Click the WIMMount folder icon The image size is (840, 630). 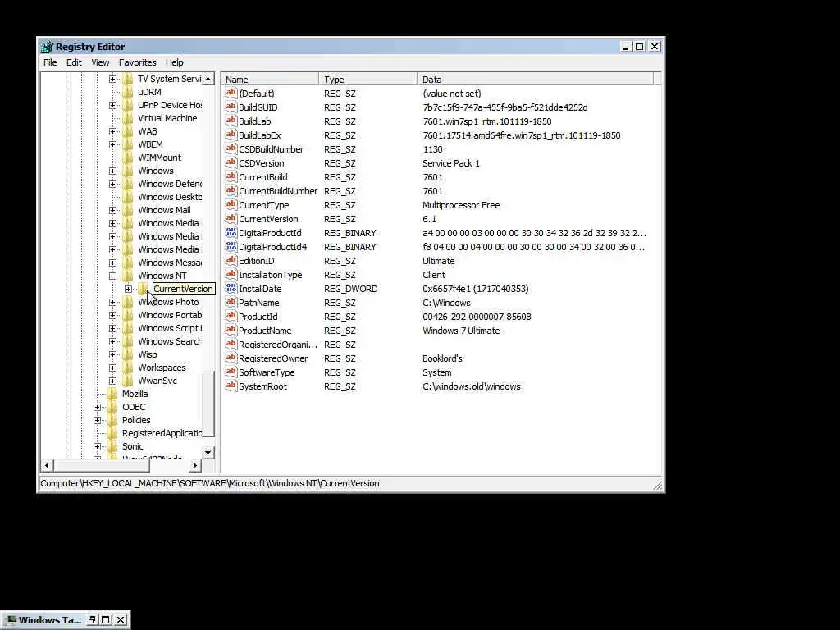[128, 157]
